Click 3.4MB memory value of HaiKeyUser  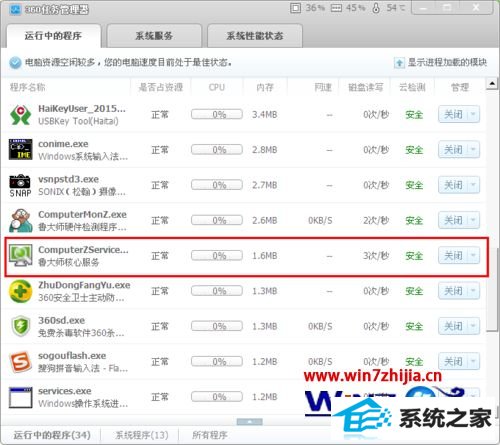(265, 115)
